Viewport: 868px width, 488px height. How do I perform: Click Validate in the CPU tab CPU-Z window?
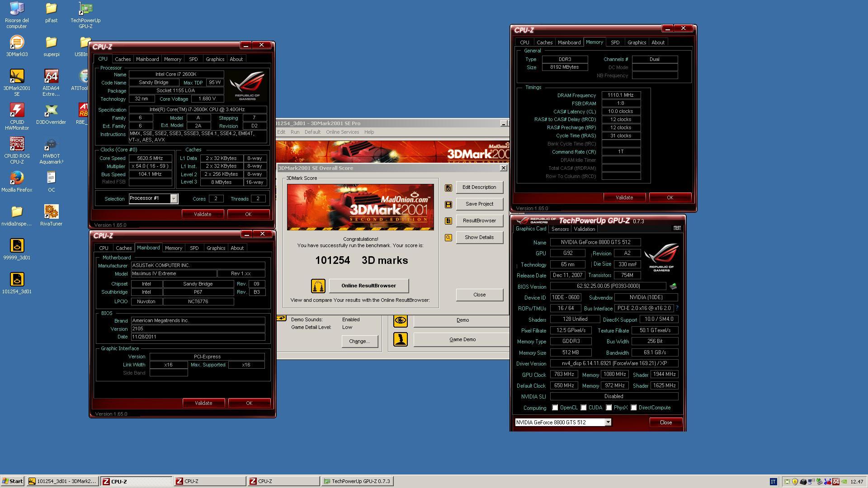pos(203,214)
